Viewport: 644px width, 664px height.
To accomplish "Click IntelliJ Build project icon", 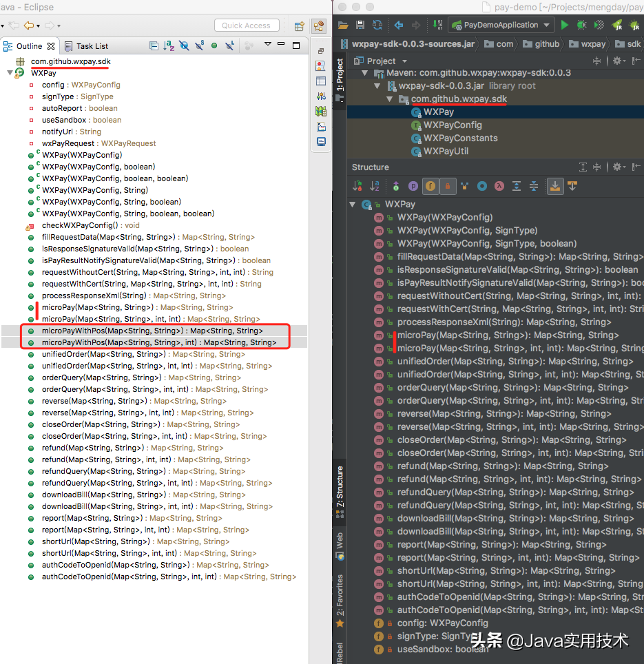I will pos(438,25).
